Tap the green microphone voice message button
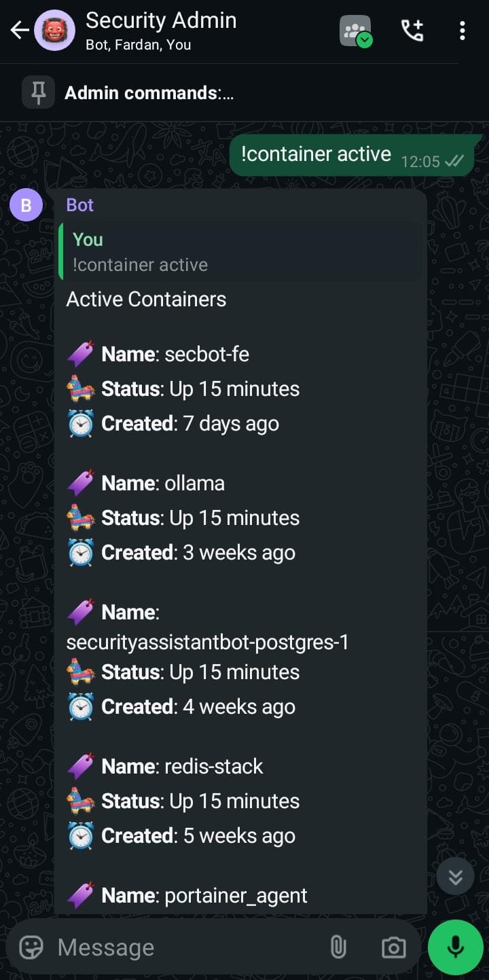This screenshot has height=980, width=489. (455, 947)
